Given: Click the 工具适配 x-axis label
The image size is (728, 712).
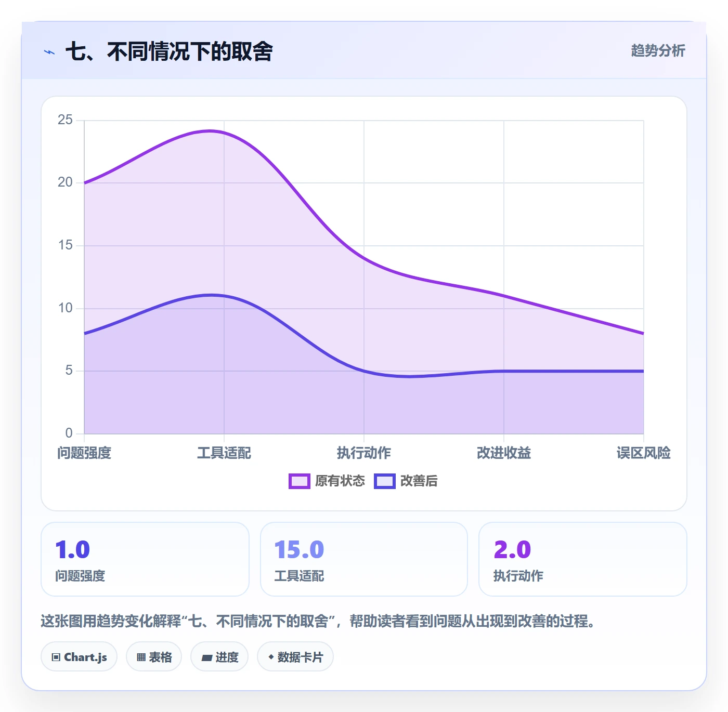Looking at the screenshot, I should pos(224,453).
